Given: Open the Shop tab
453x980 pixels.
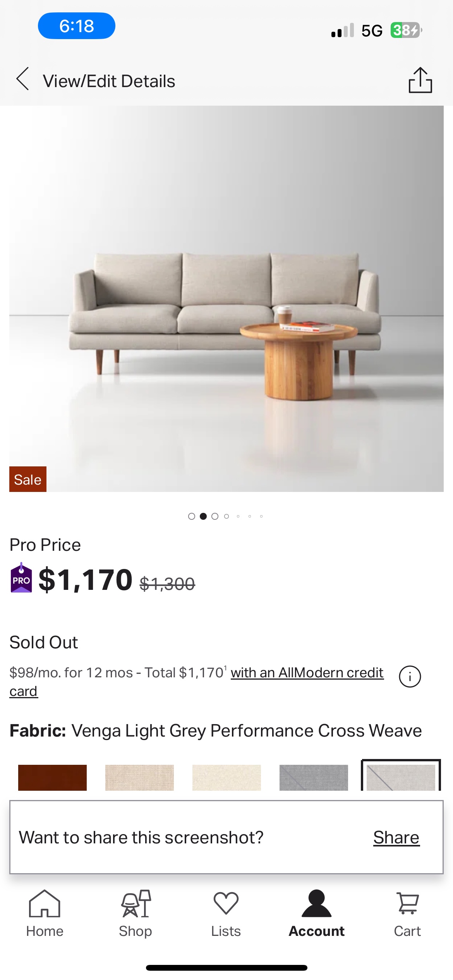Looking at the screenshot, I should pos(136,913).
